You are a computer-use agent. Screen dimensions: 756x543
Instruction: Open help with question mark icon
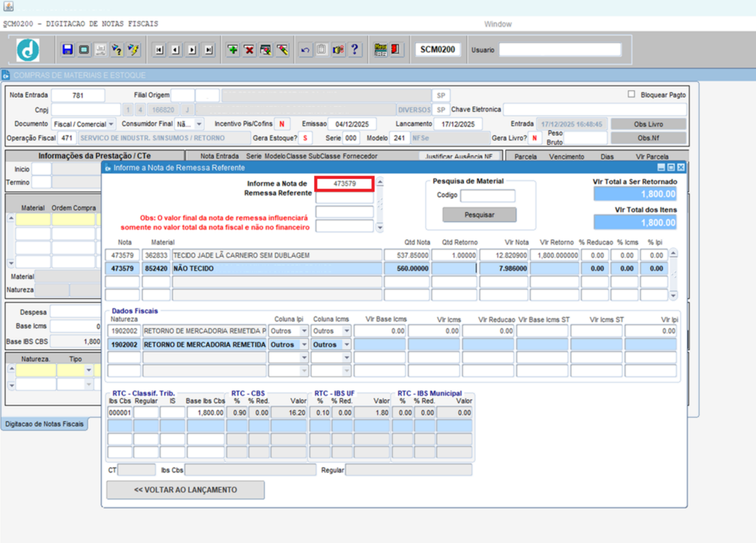click(354, 50)
